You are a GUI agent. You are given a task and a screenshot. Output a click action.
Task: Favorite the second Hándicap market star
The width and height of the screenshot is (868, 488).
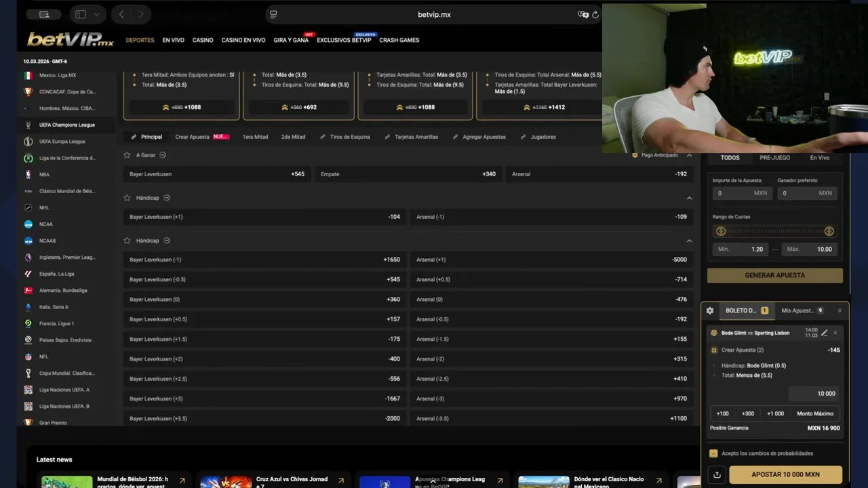coord(127,241)
